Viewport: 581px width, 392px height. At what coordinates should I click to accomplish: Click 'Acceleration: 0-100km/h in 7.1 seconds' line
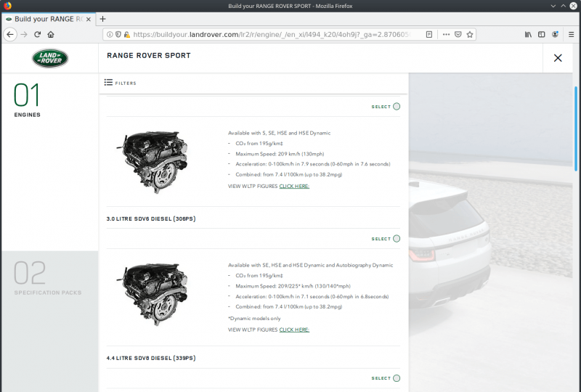pyautogui.click(x=312, y=296)
